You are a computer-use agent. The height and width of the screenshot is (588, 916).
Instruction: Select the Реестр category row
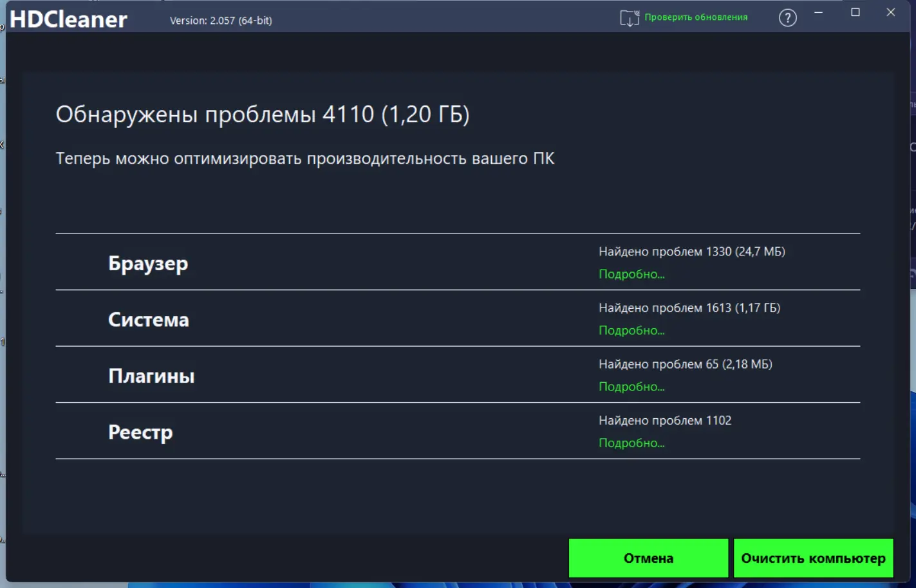point(458,431)
